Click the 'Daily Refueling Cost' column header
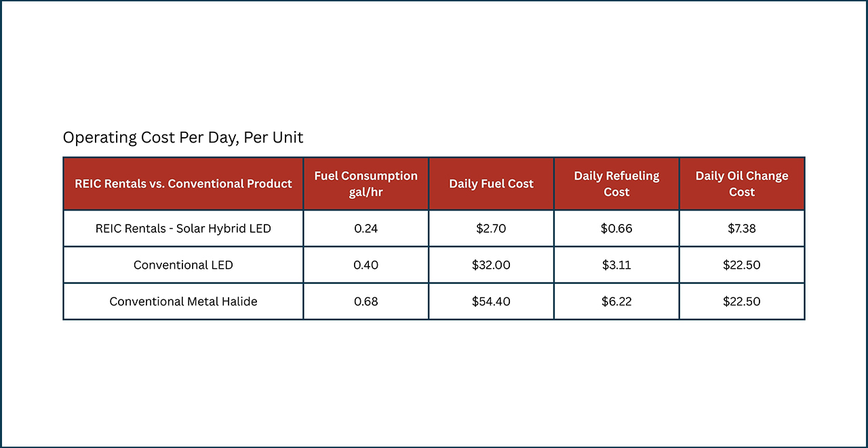 (616, 184)
